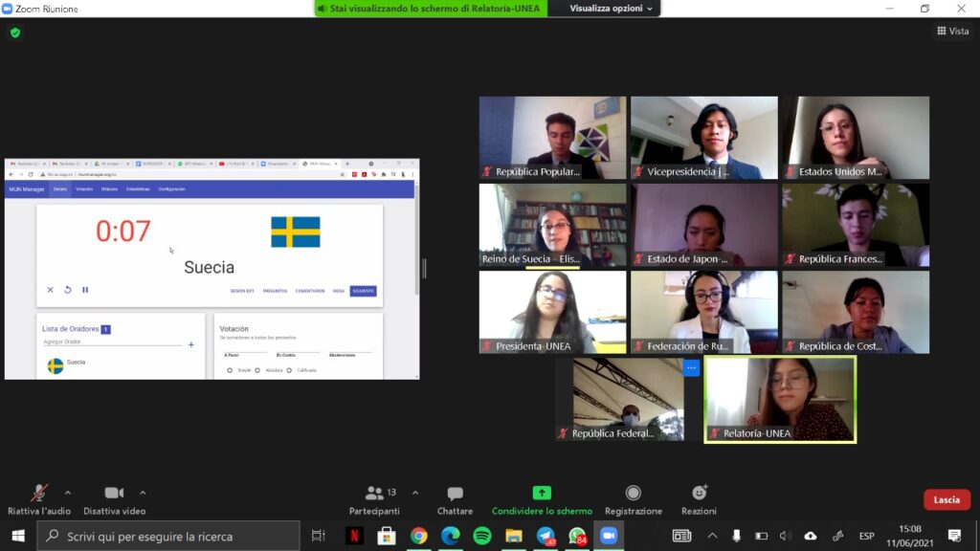
Task: Select the Absoluta voting radio button
Action: pos(257,370)
